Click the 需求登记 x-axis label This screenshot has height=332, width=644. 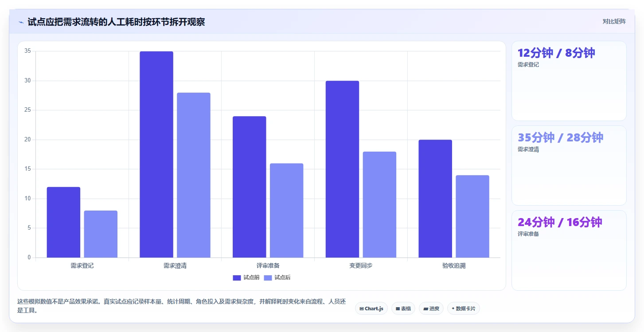(82, 266)
